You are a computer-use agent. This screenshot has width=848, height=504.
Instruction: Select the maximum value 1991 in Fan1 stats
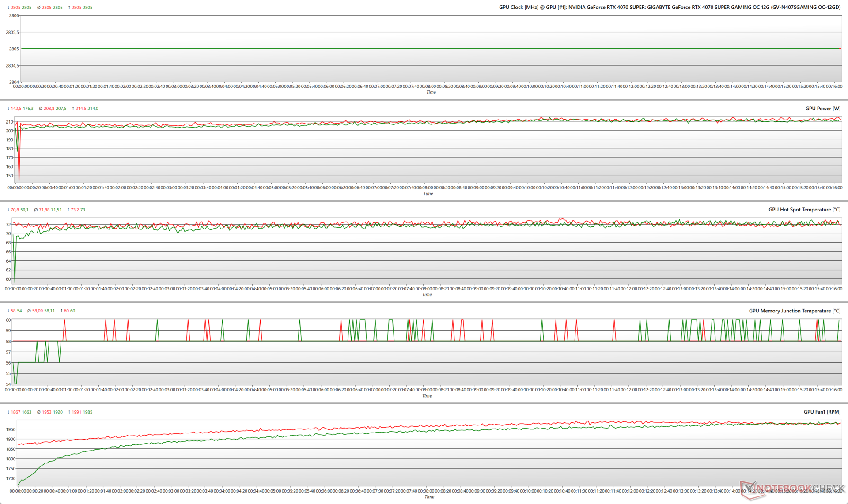coord(77,412)
